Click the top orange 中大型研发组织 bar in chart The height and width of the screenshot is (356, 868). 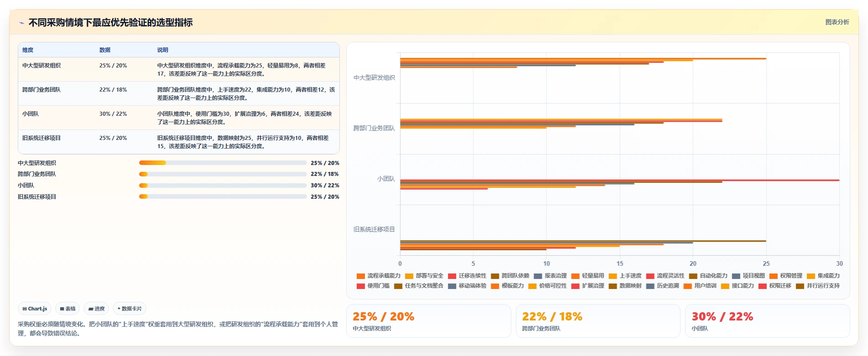(x=583, y=58)
